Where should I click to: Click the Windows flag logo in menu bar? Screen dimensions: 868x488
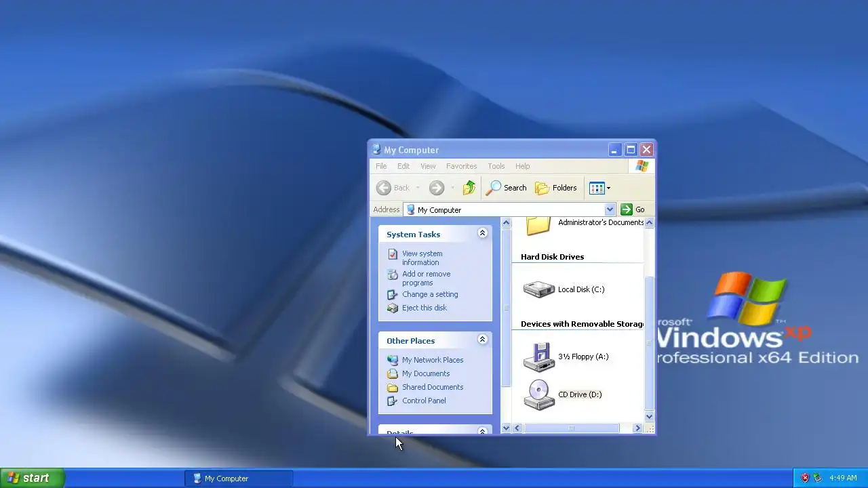point(642,166)
